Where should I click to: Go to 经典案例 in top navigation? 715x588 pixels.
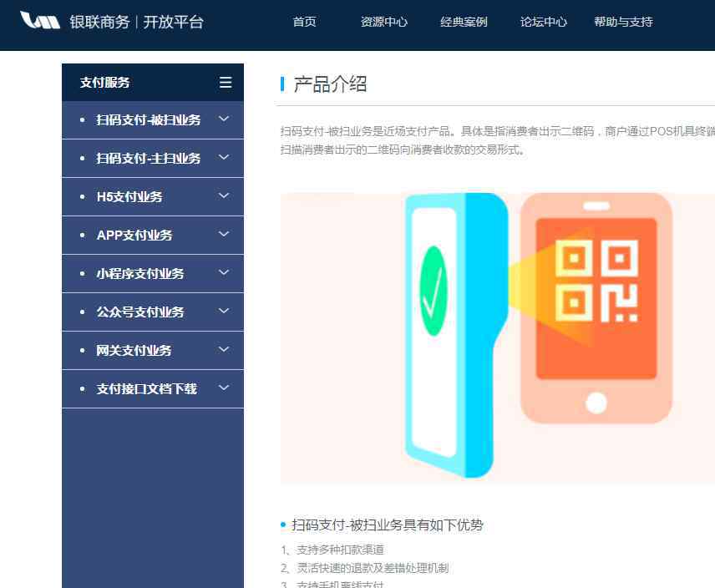[x=464, y=22]
